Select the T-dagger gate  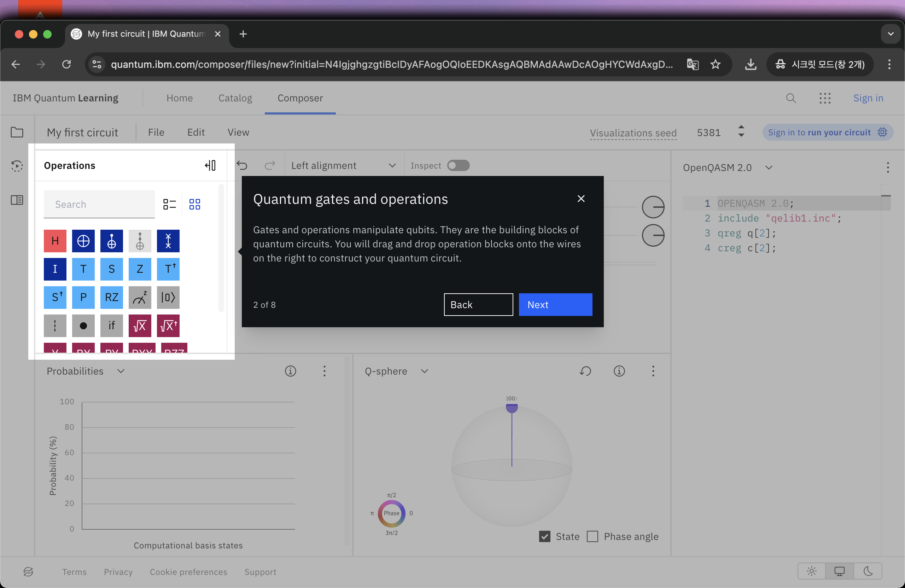click(x=168, y=269)
